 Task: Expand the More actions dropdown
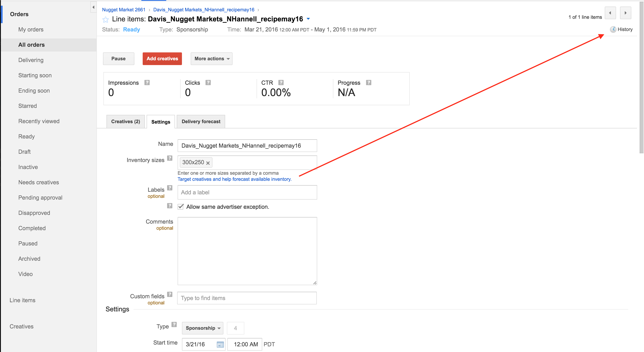coord(211,59)
